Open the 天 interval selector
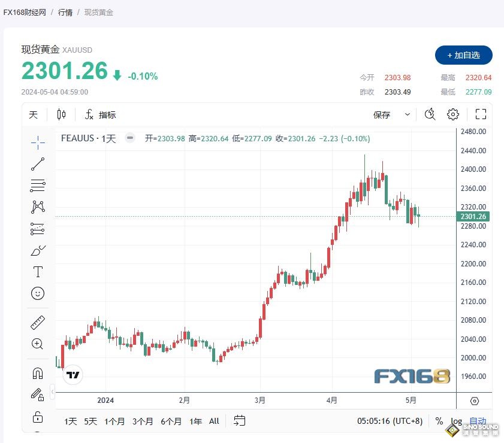This screenshot has height=443, width=504. point(33,114)
